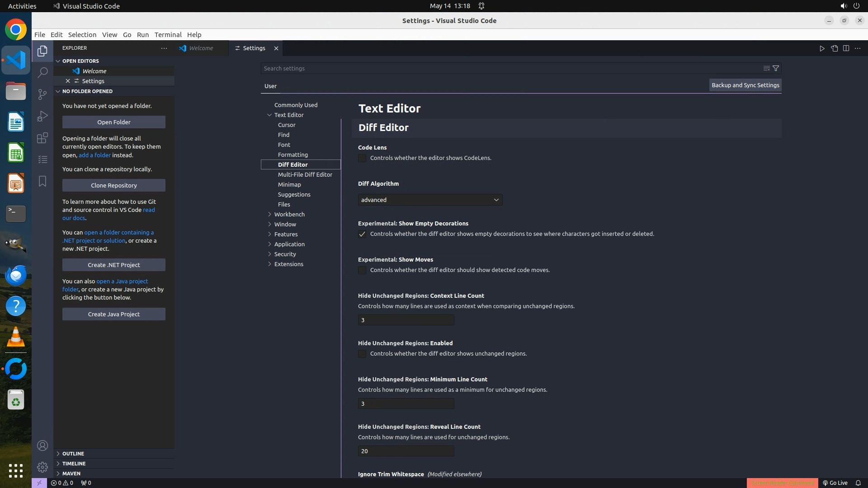
Task: Enable the Code Lens checkbox
Action: click(x=362, y=158)
